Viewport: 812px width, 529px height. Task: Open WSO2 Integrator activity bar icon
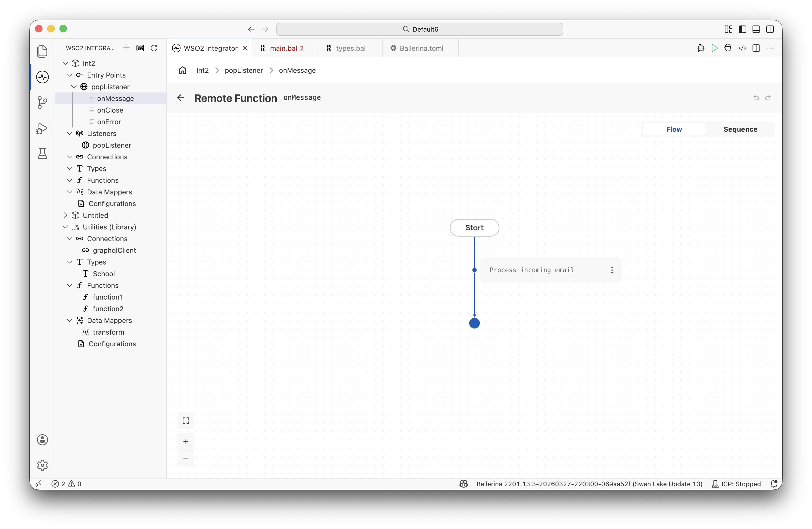42,77
